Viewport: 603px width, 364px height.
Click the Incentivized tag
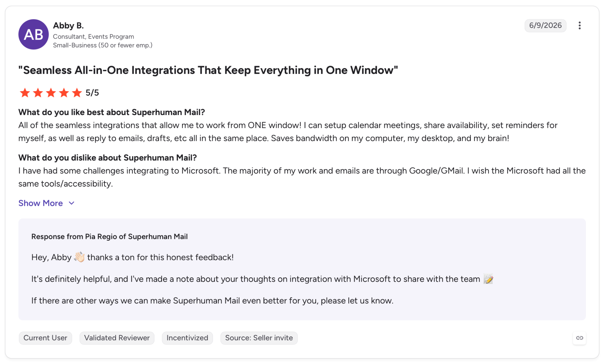pyautogui.click(x=187, y=338)
